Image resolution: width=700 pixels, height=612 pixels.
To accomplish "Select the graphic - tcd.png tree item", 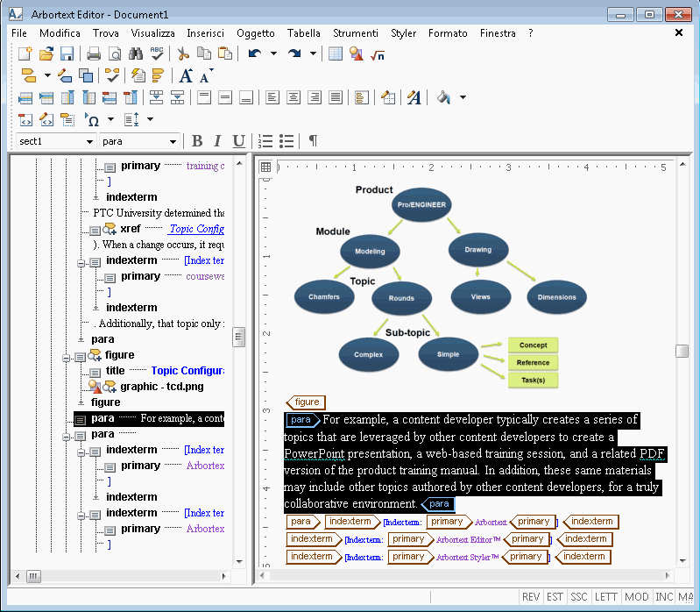I will [161, 387].
